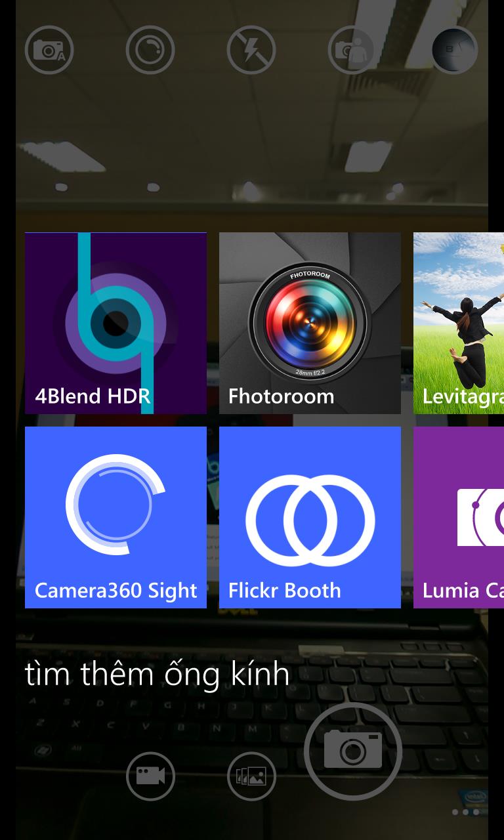Switch to front-facing camera icon
Screen dimensions: 504x840
tap(352, 50)
